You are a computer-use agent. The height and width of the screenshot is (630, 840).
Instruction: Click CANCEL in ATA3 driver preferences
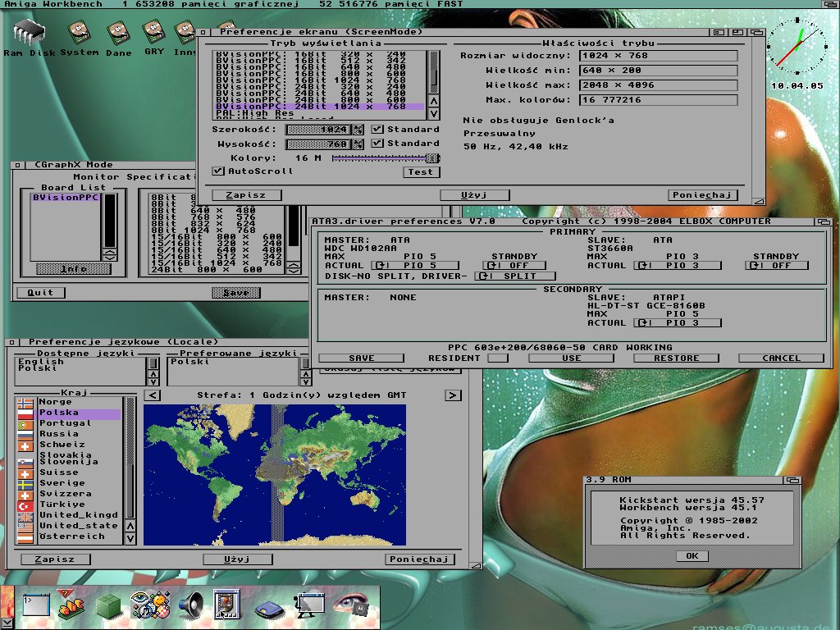pyautogui.click(x=781, y=358)
